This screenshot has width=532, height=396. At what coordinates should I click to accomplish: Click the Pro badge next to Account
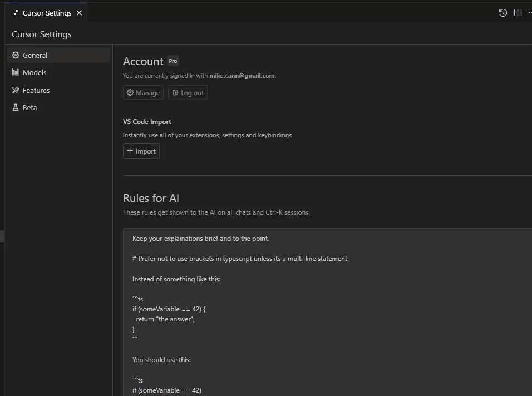(x=173, y=61)
